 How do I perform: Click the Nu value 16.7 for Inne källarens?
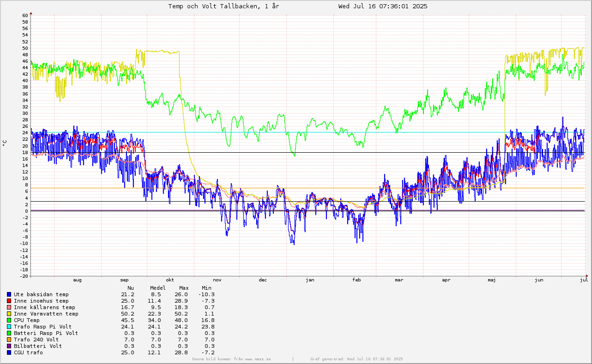click(127, 307)
